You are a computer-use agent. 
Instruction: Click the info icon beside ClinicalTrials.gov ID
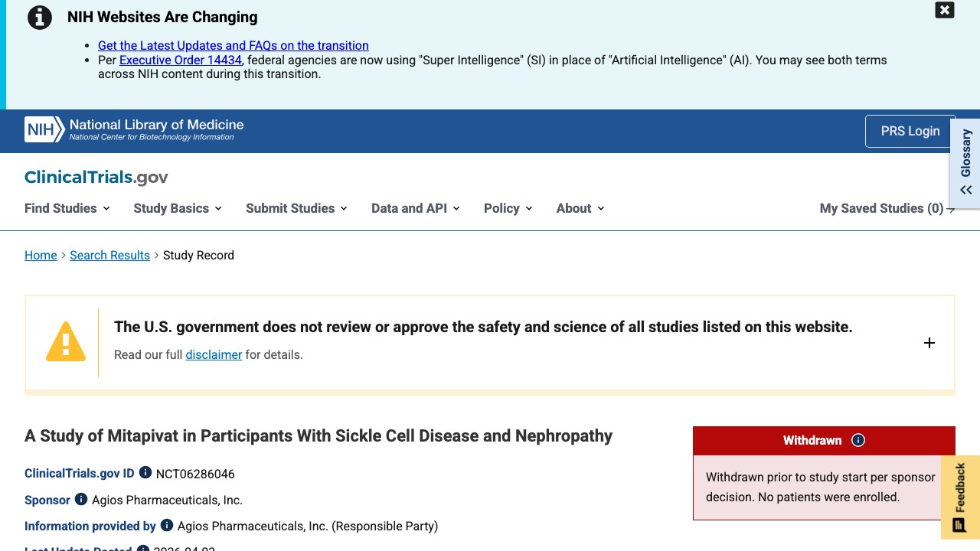click(x=145, y=473)
